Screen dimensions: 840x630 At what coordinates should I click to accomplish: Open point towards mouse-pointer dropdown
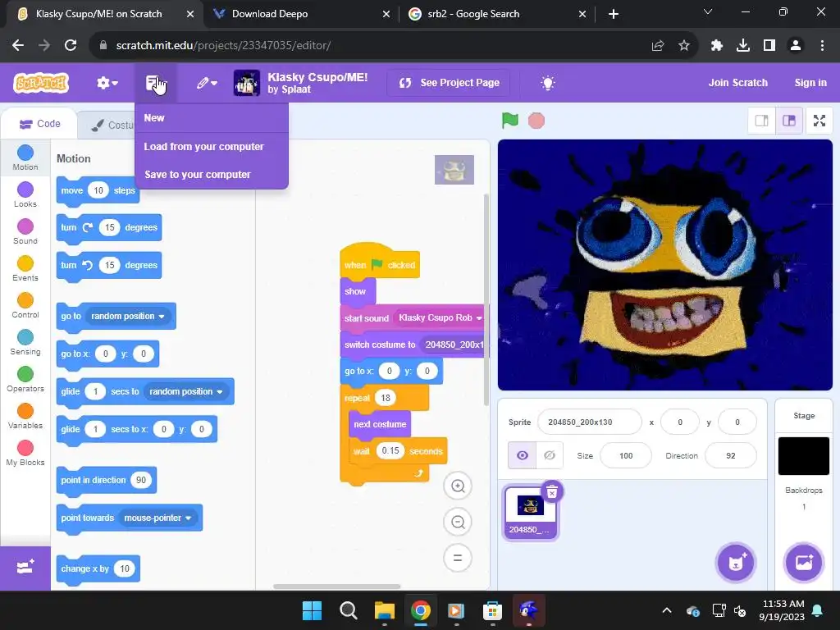click(157, 518)
